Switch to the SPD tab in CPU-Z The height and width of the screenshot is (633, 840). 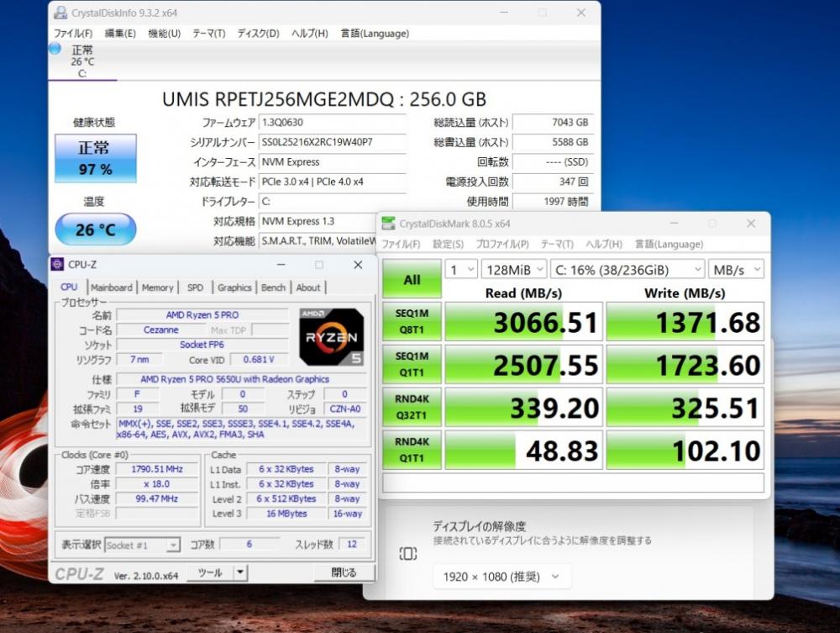[195, 287]
